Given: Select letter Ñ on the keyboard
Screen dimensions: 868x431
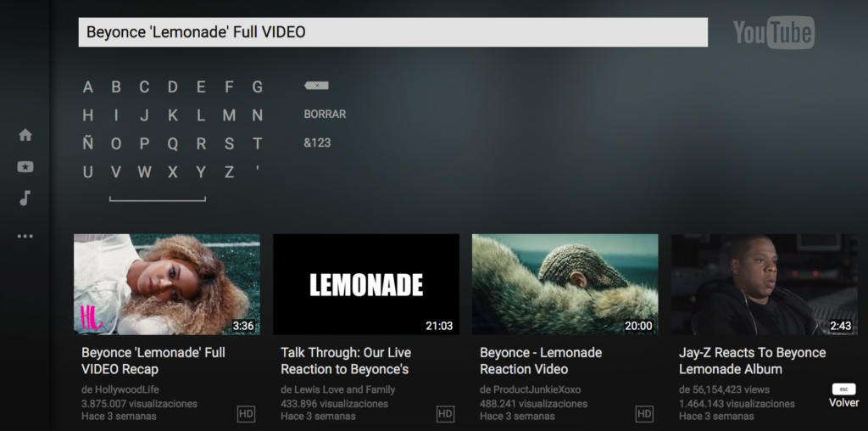Looking at the screenshot, I should [87, 143].
